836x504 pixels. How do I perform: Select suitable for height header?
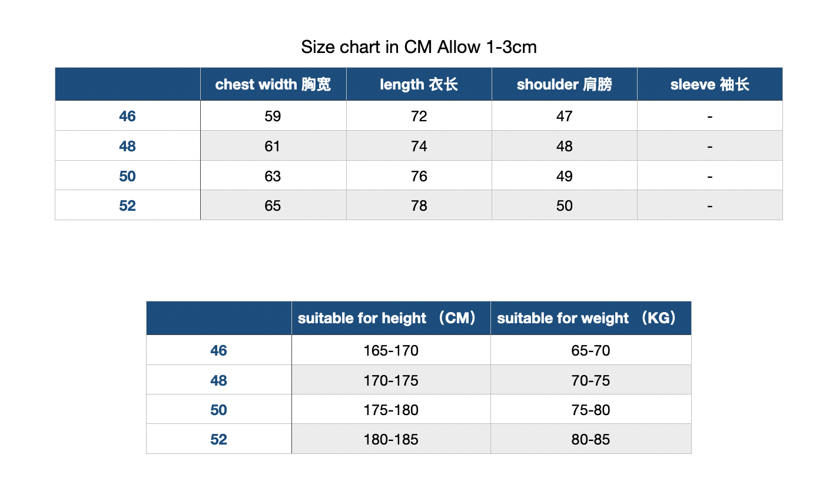pos(391,318)
